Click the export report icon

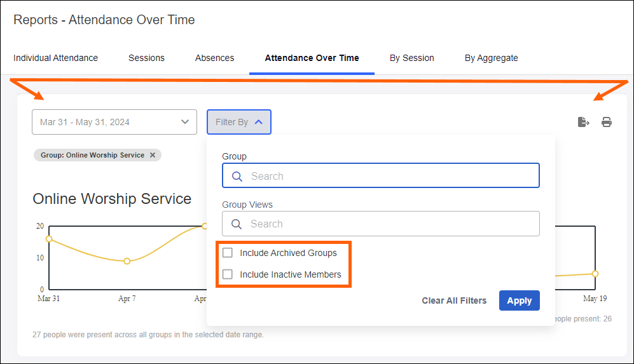(x=583, y=122)
